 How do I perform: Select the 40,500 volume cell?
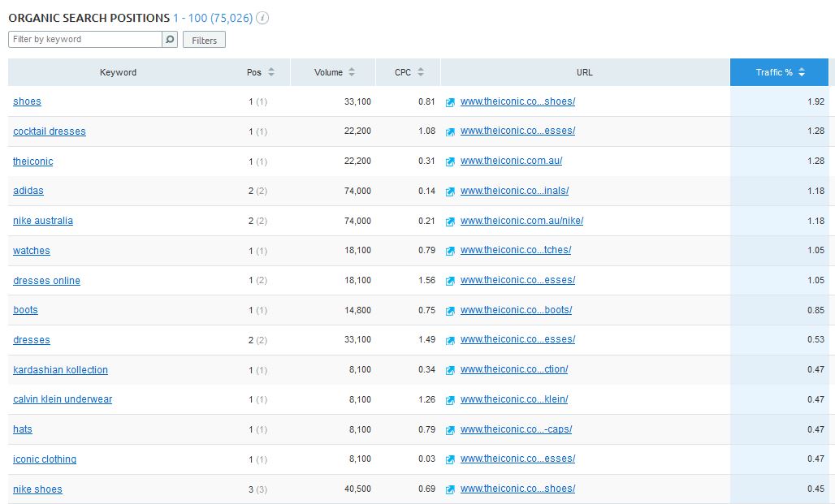357,489
